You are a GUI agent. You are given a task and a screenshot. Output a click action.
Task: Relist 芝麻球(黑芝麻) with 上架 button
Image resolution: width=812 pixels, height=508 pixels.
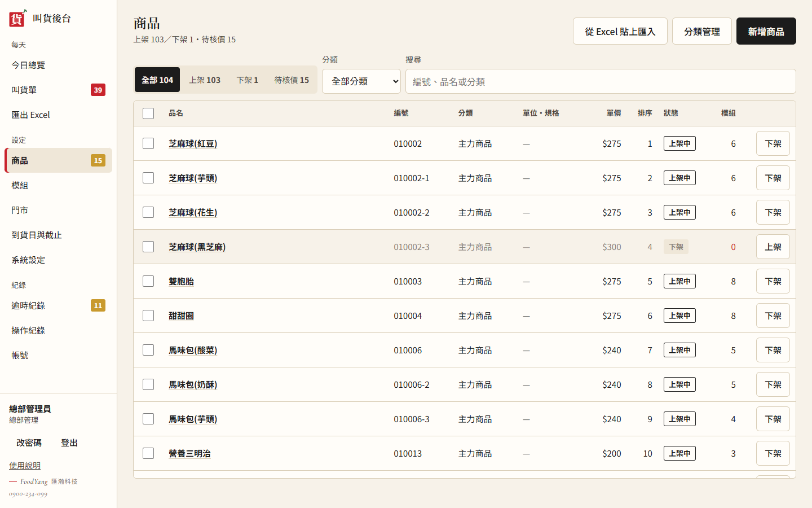coord(773,247)
